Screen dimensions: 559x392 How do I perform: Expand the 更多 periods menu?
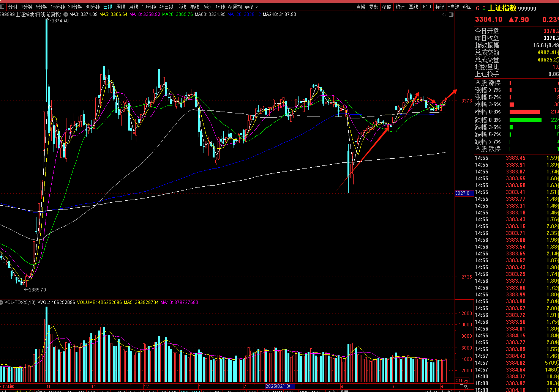point(251,7)
